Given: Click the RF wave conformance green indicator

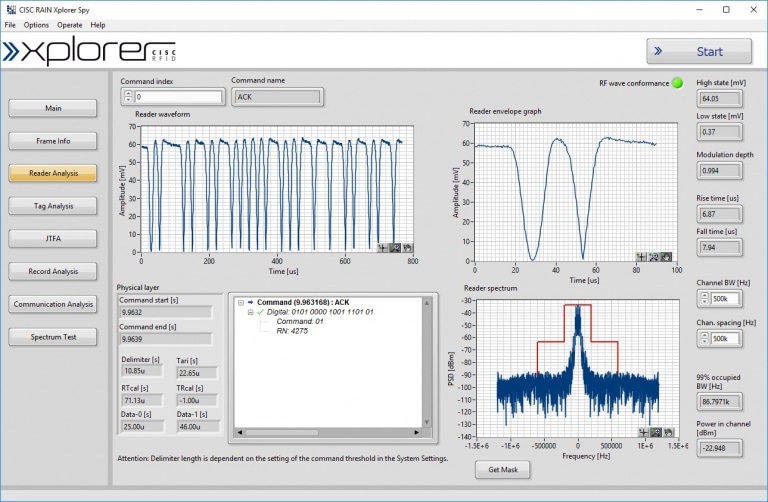Looking at the screenshot, I should pyautogui.click(x=678, y=83).
